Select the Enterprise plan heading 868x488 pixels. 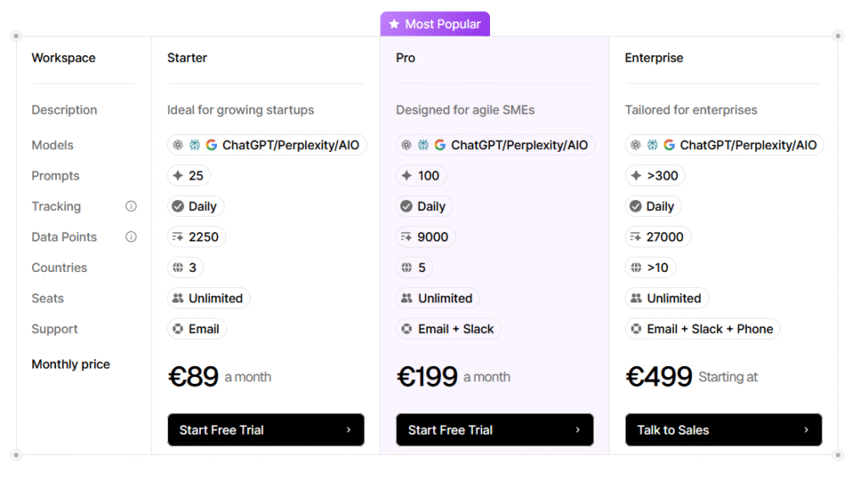click(x=654, y=58)
